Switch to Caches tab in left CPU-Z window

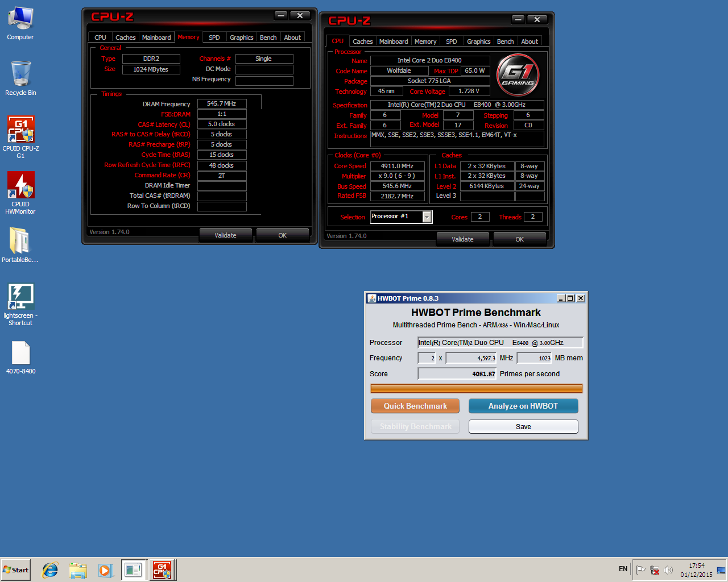pos(126,38)
